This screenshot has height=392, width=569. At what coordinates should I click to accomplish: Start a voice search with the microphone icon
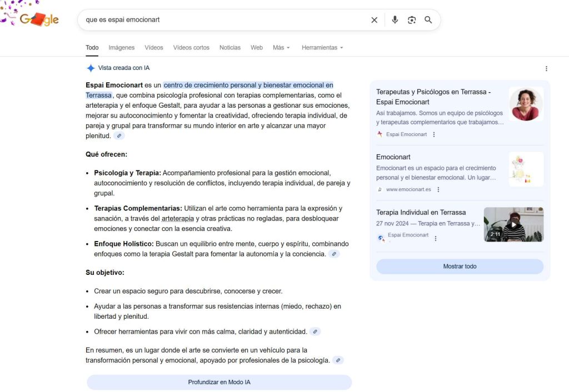coord(395,19)
